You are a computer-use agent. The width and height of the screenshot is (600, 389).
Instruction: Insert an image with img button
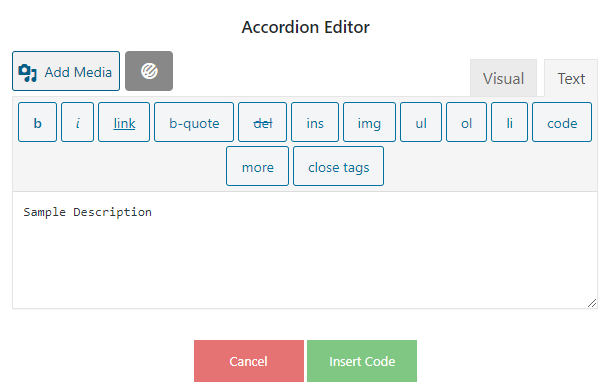(x=369, y=122)
